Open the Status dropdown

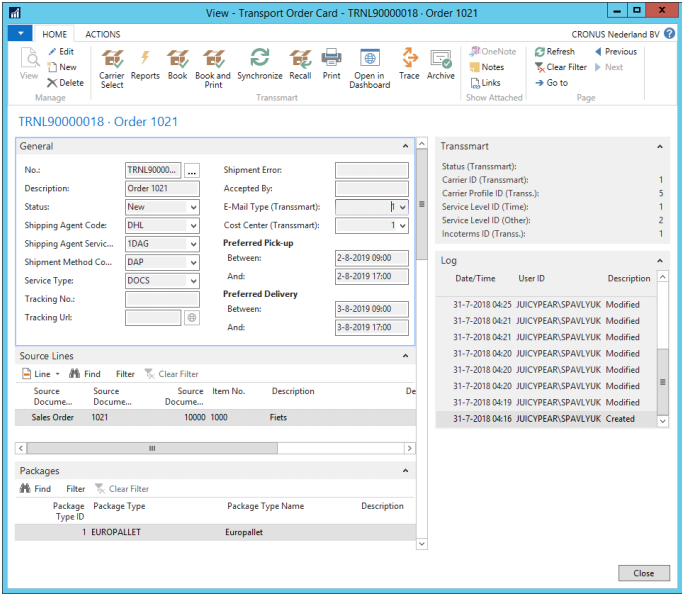point(192,207)
